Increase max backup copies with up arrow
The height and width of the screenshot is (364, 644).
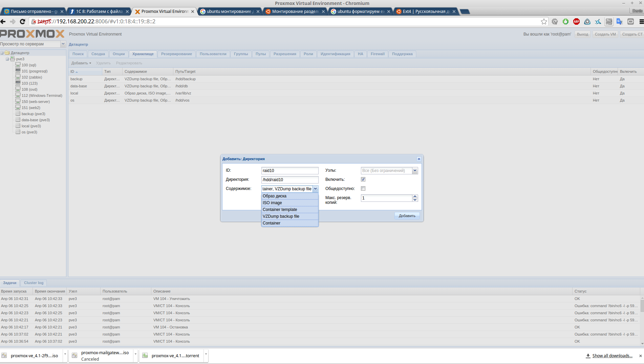(x=415, y=196)
